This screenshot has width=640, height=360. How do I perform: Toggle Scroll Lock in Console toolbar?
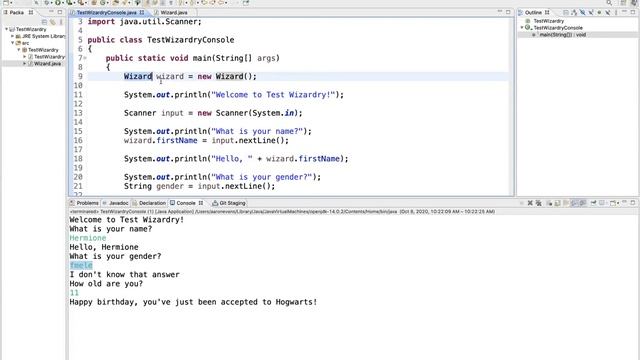click(558, 203)
